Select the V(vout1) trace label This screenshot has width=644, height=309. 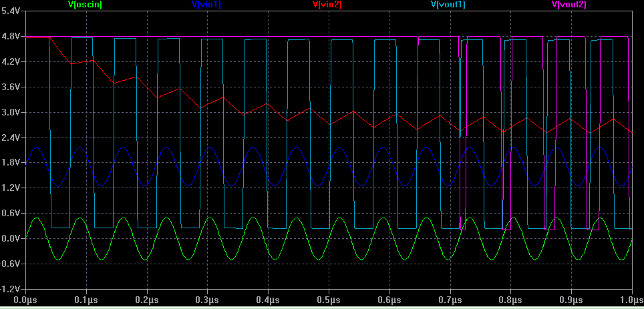coord(448,5)
